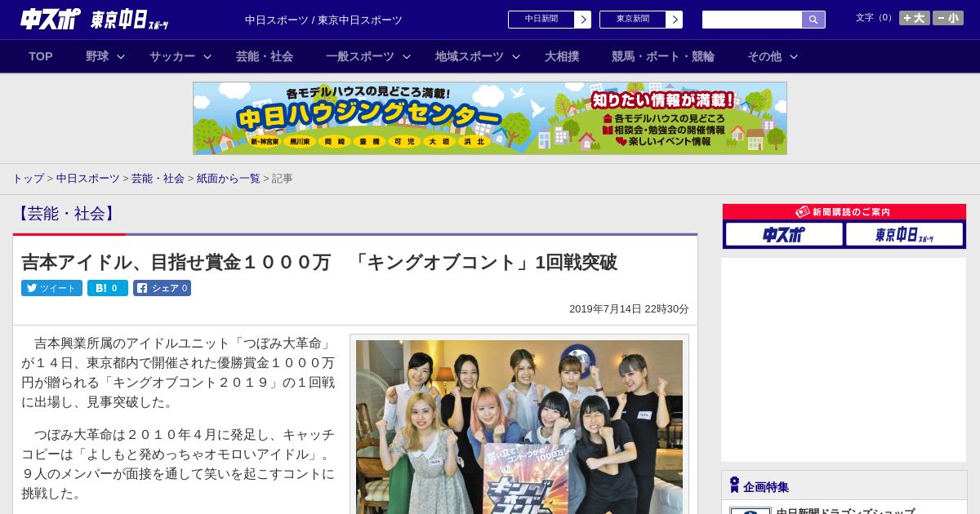Click the 中日ハウジングセンター banner ad
This screenshot has width=980, height=514.
pos(490,118)
